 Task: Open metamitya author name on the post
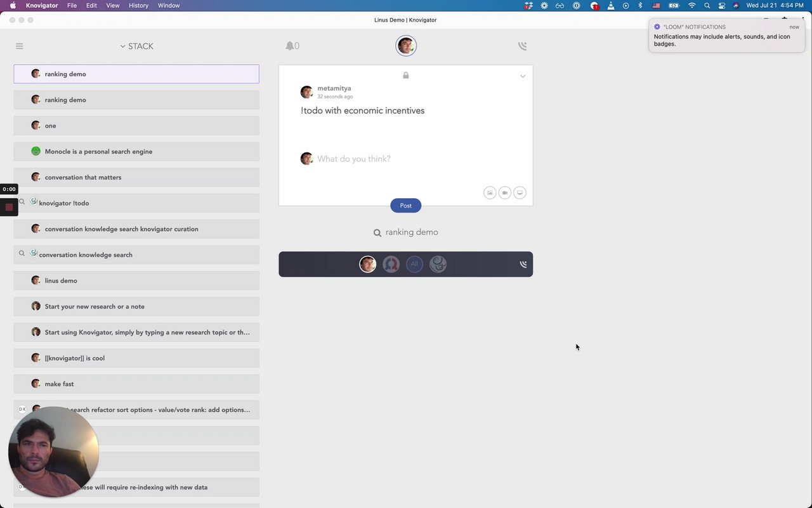point(334,88)
